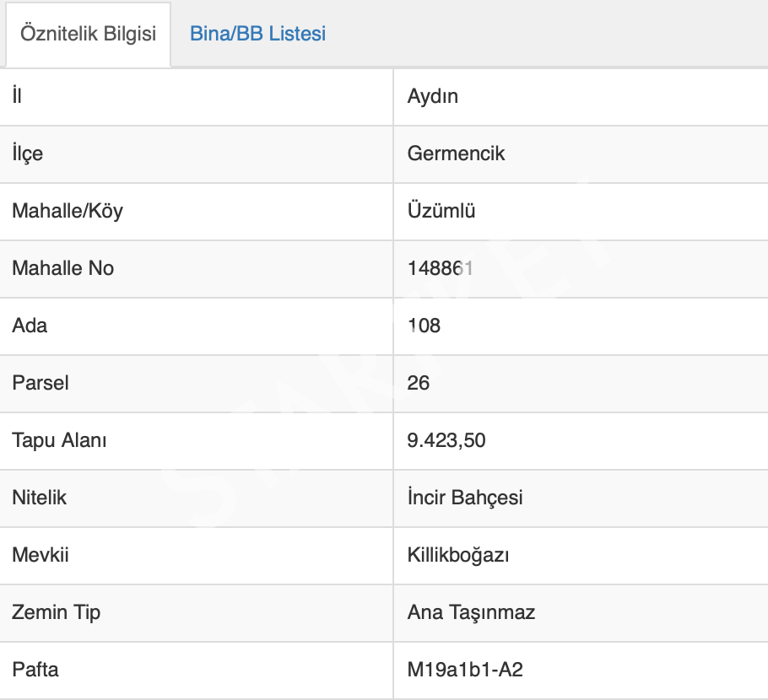Switch to the Bina/BB Listesi tab
The width and height of the screenshot is (768, 700).
257,35
